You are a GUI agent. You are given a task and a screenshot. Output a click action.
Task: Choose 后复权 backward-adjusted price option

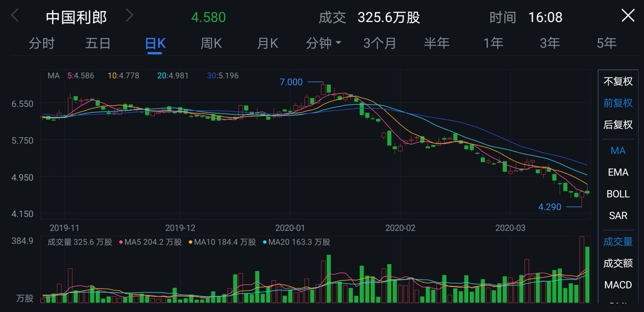tap(618, 125)
